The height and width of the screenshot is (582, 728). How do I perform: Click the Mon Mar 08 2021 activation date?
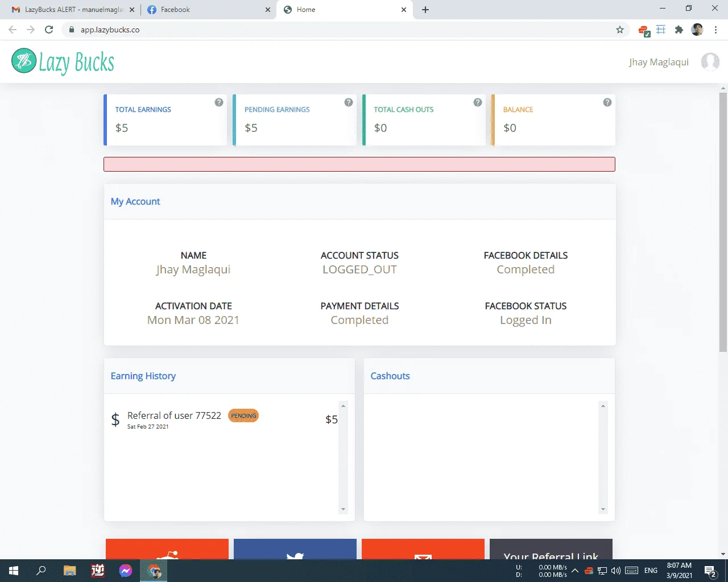point(193,320)
